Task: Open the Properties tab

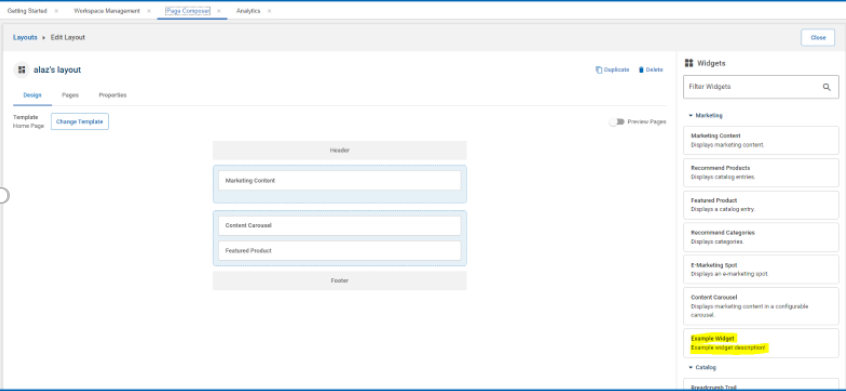Action: click(x=112, y=95)
